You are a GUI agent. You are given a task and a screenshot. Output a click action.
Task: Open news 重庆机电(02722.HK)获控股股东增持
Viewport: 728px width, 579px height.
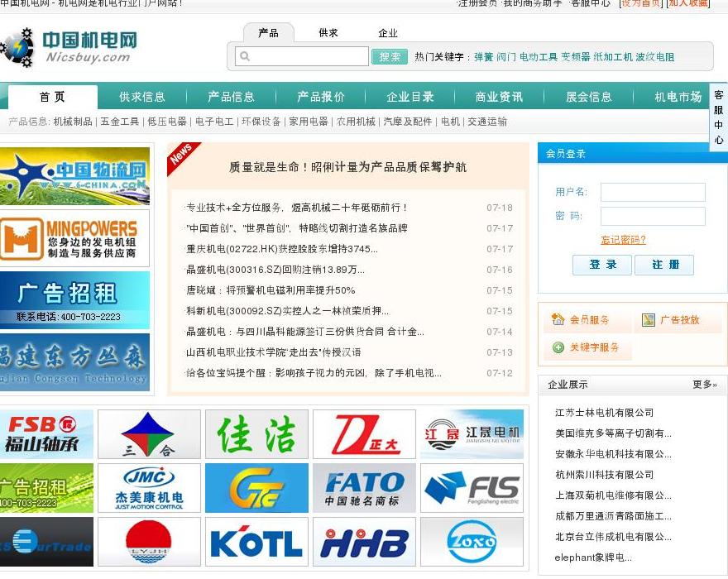(x=282, y=249)
